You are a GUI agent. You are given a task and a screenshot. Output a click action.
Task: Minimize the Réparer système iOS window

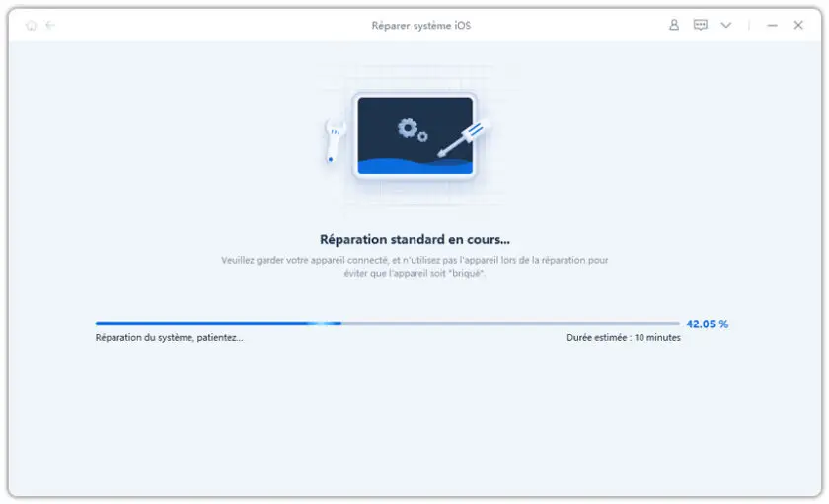(773, 25)
